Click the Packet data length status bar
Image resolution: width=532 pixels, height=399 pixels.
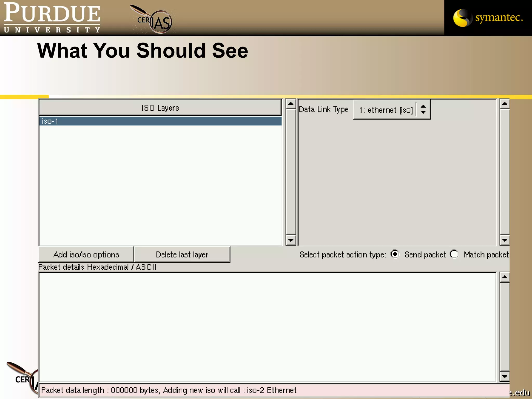pos(274,390)
